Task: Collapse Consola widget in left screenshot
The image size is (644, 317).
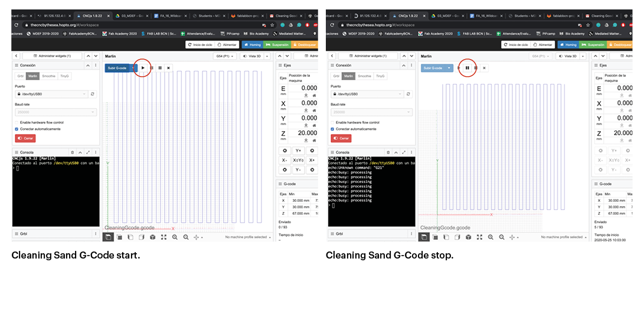Action: [80, 152]
